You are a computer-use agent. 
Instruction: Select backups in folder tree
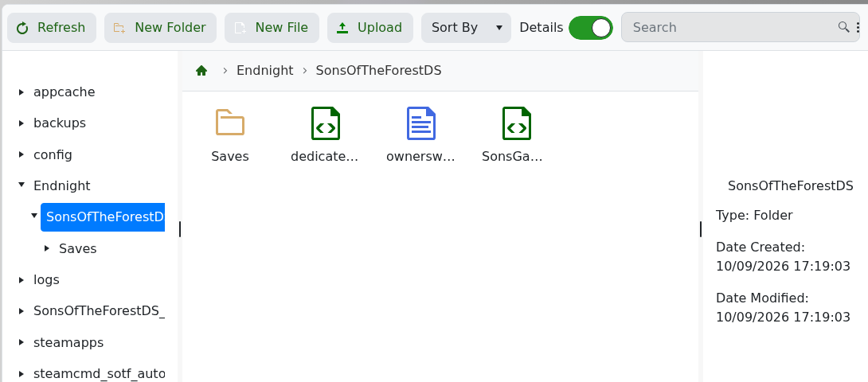(x=60, y=123)
